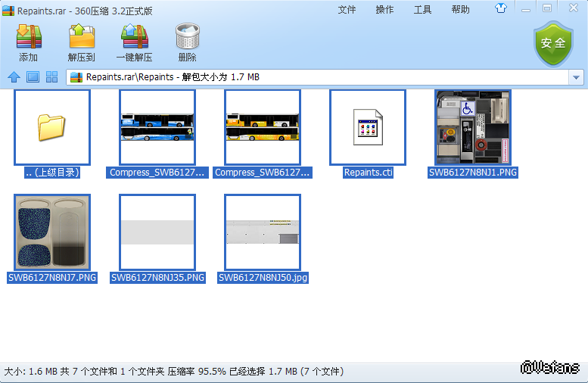Click the 'SWB6127N8NJ50.jpg' file name

[x=263, y=278]
